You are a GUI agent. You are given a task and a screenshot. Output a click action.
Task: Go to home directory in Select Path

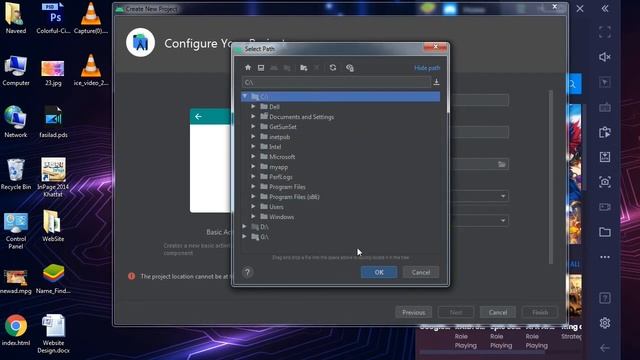pyautogui.click(x=248, y=68)
